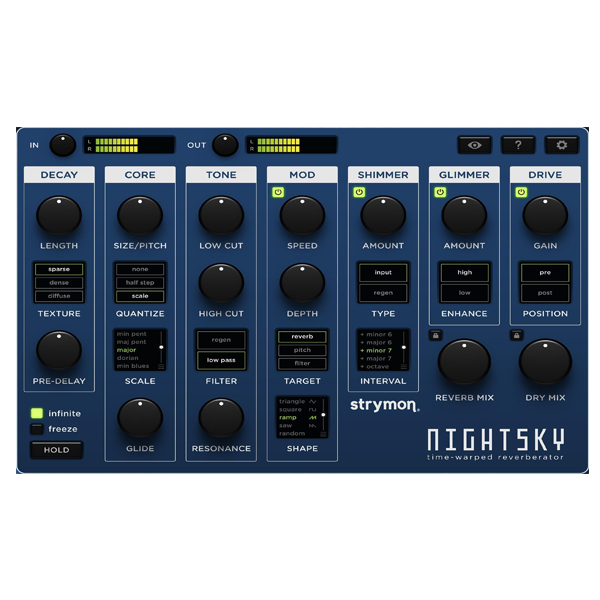The width and height of the screenshot is (600, 600).
Task: Set Shimmer type to regen
Action: point(383,292)
